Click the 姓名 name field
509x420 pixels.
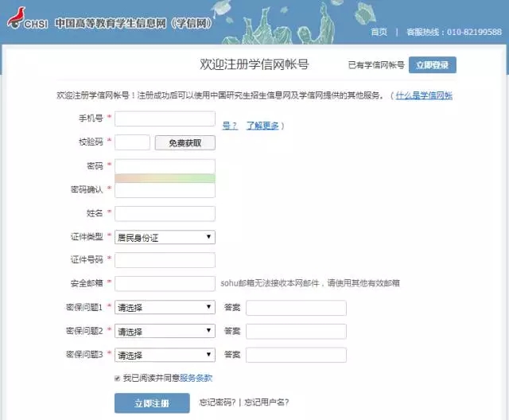(x=165, y=213)
